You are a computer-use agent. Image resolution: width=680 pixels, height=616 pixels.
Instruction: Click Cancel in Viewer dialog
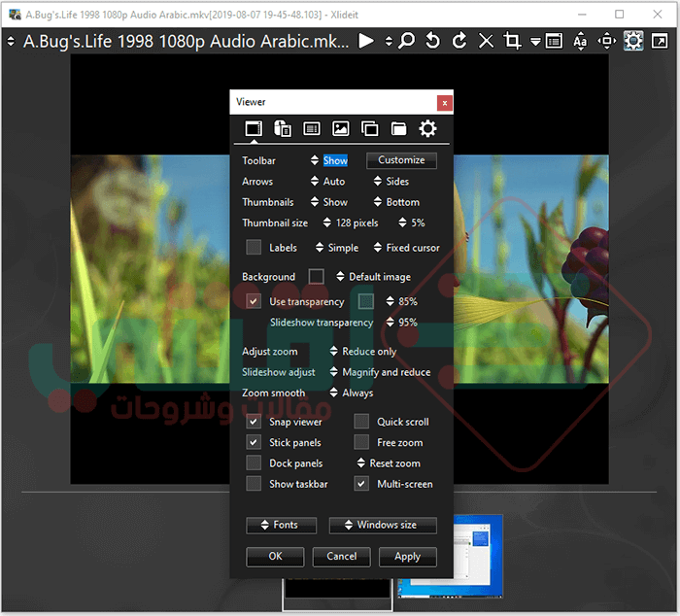point(341,557)
